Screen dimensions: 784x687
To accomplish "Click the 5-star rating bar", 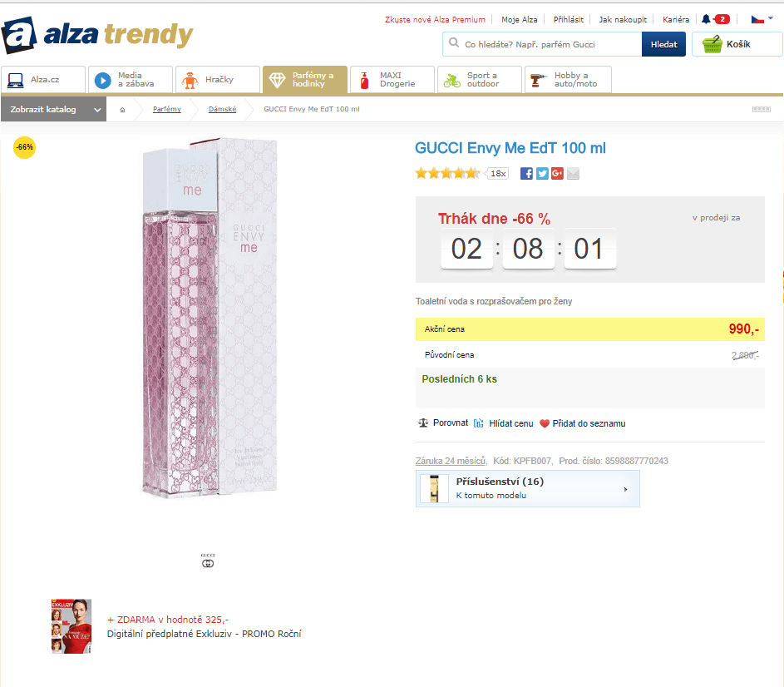I will point(447,173).
